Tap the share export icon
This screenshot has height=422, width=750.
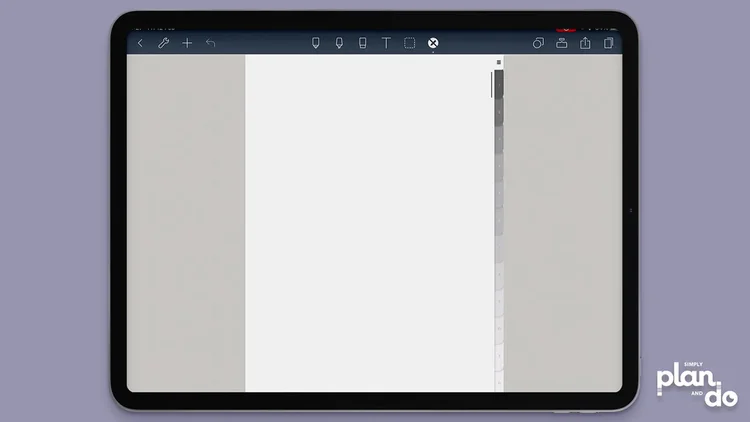585,43
